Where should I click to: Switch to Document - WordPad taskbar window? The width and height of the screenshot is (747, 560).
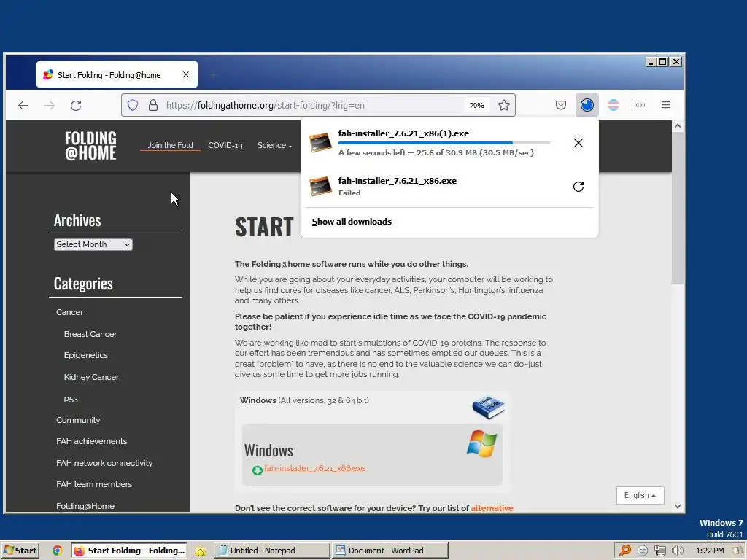pyautogui.click(x=390, y=551)
